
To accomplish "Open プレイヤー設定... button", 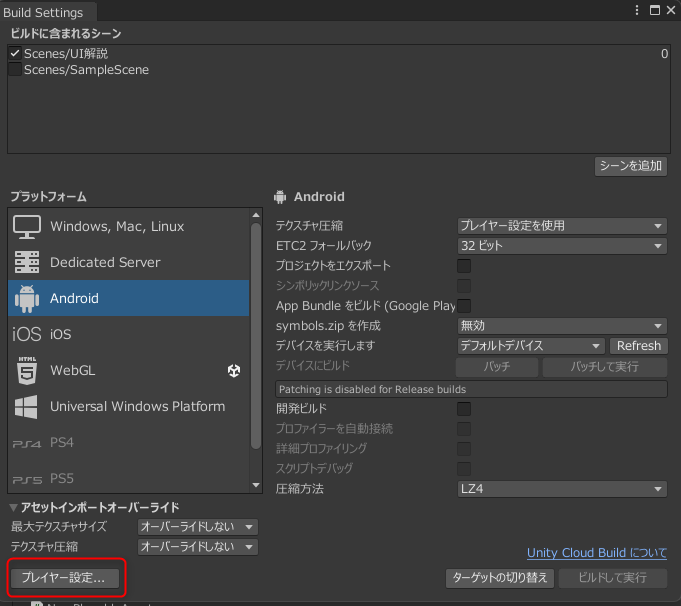I will click(x=64, y=578).
